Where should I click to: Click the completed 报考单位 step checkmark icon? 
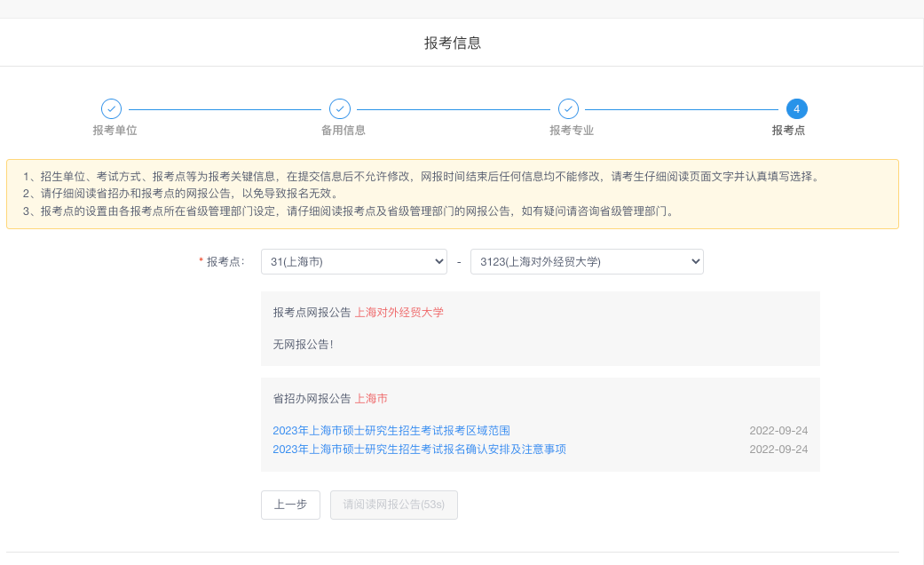click(111, 109)
